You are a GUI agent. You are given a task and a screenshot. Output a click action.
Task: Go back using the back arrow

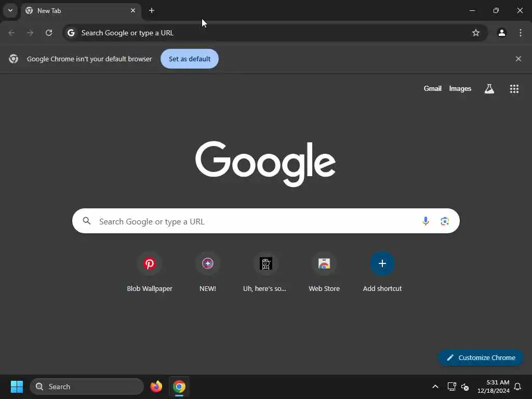tap(11, 33)
